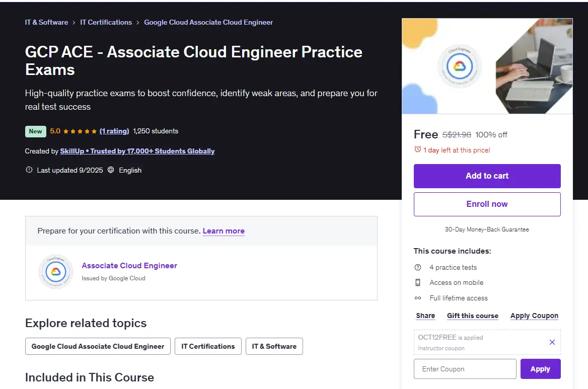Open the SkillUp instructor profile link

137,151
